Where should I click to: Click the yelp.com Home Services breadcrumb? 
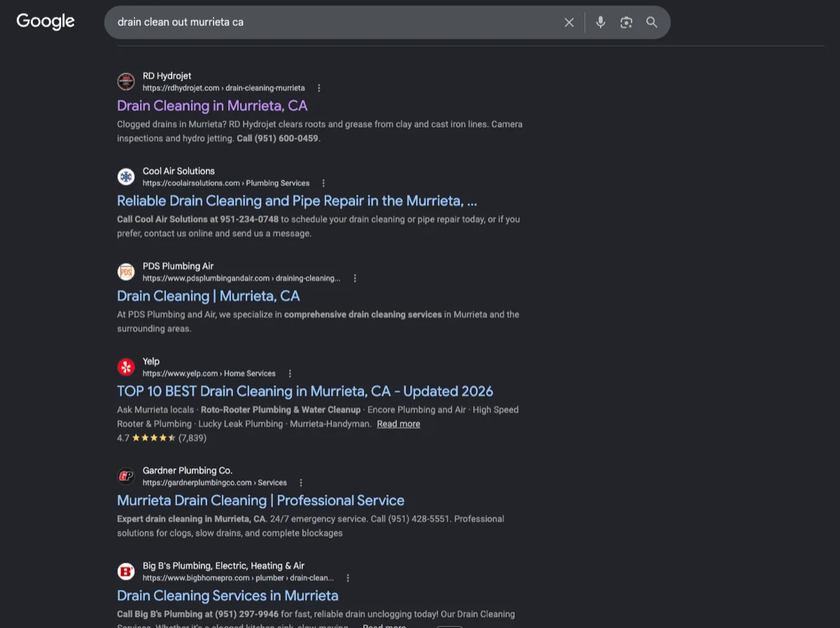(x=209, y=374)
